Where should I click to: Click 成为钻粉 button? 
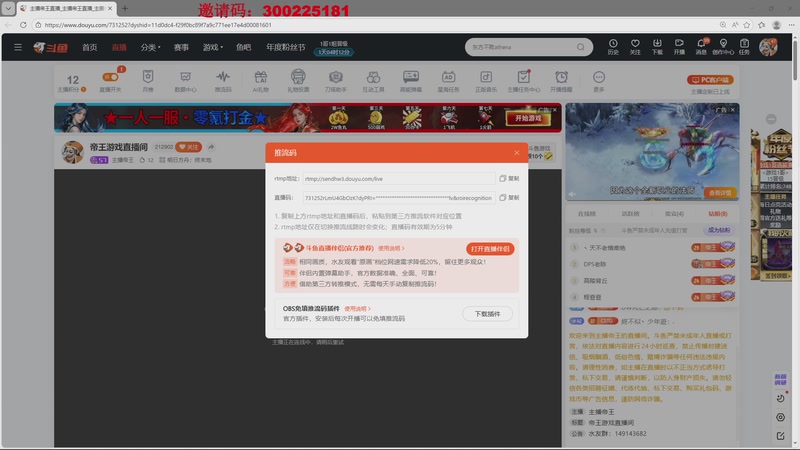click(x=719, y=230)
